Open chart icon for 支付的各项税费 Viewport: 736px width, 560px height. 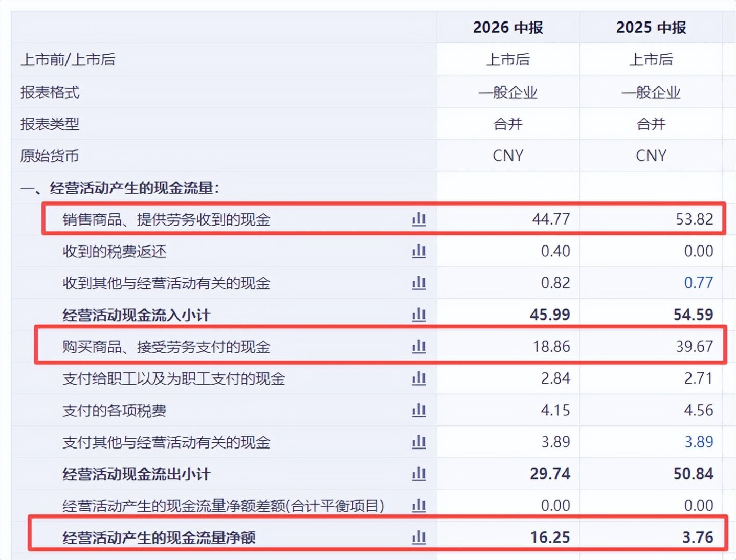(419, 410)
